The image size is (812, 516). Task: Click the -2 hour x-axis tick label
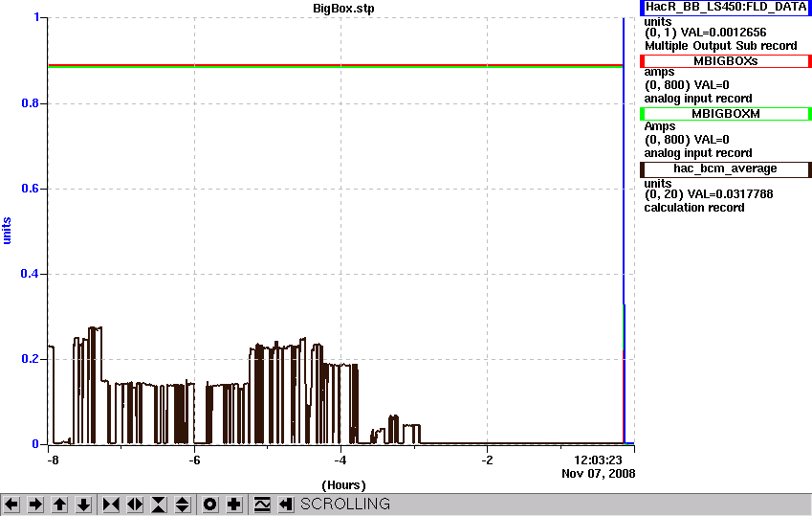click(487, 460)
